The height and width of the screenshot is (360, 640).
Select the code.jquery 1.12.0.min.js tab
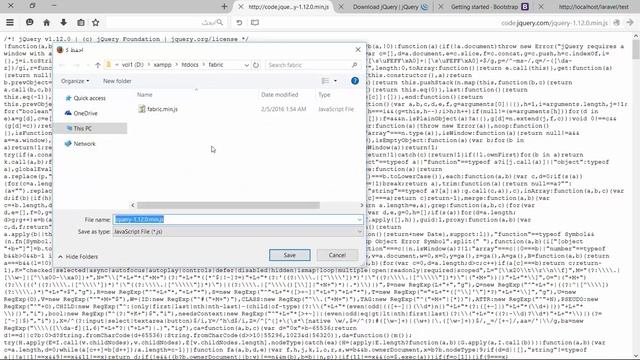(x=288, y=7)
